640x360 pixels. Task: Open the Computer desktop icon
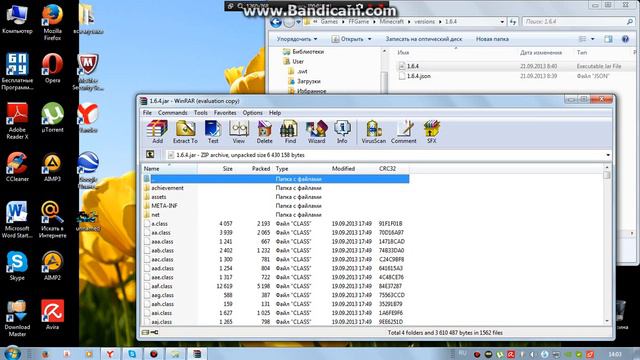[x=17, y=19]
